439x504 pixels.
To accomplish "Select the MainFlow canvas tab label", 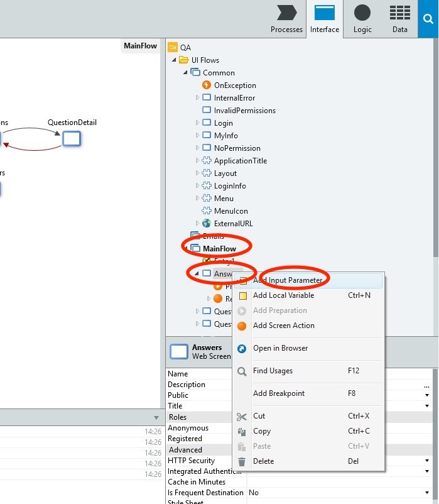I will [140, 46].
